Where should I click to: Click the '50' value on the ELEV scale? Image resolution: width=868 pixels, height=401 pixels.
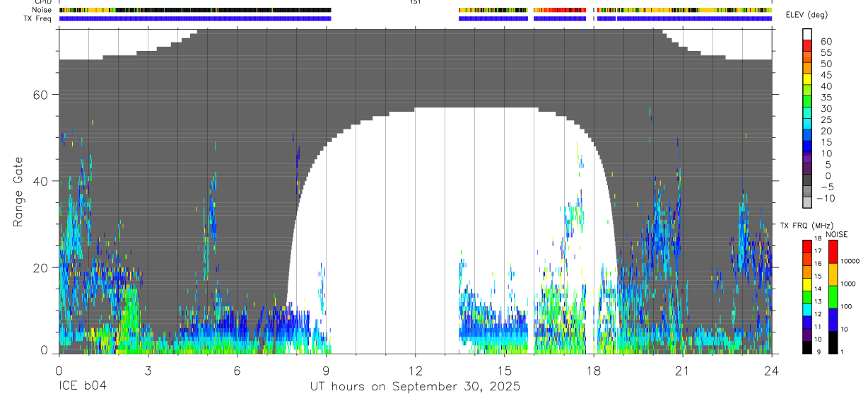(x=826, y=64)
